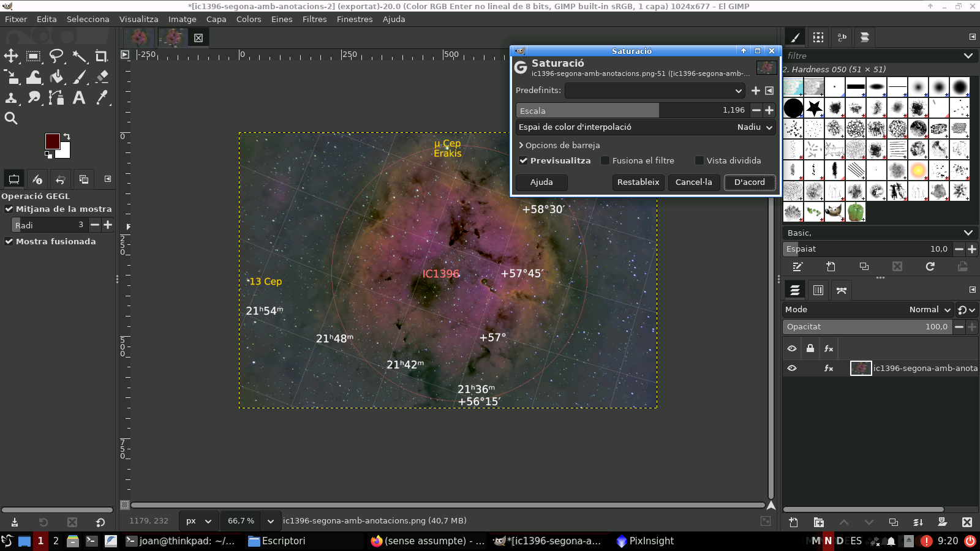This screenshot has width=980, height=551.
Task: Pick the Fuzzy Select (magic wand) tool
Action: pos(80,55)
